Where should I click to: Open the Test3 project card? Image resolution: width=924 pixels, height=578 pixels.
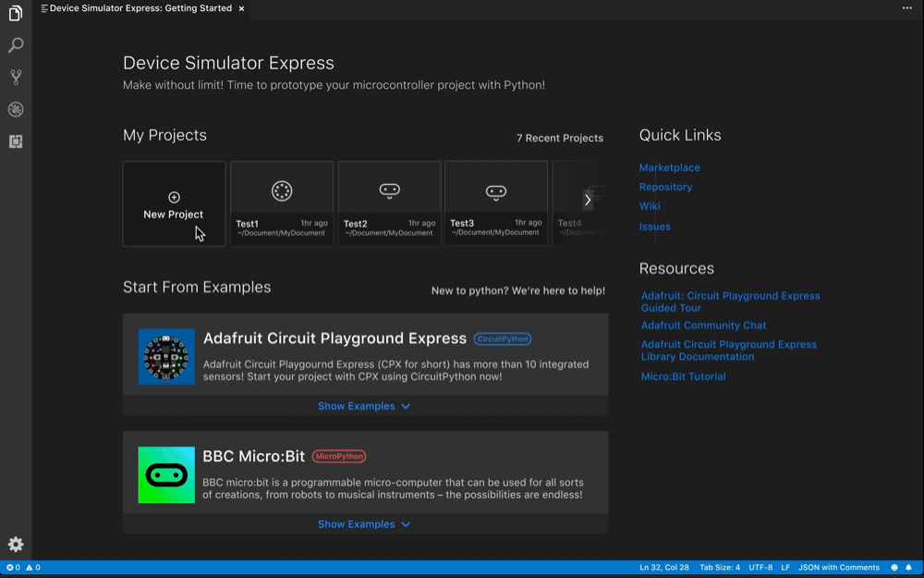pyautogui.click(x=496, y=203)
